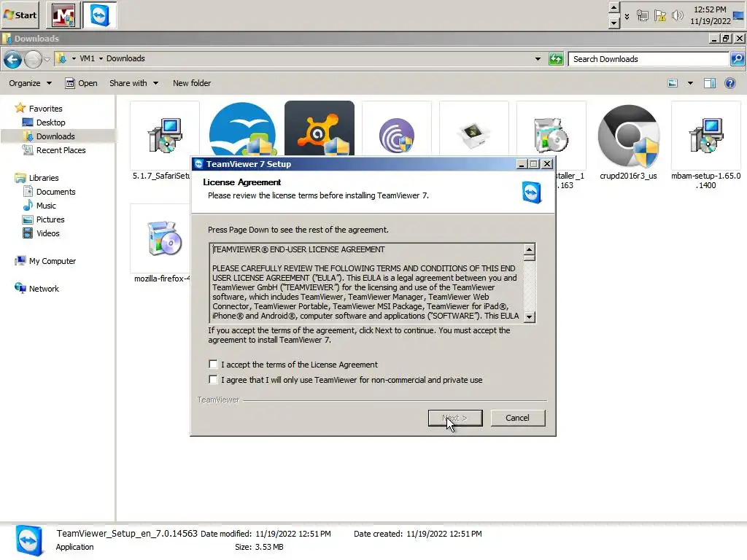Image resolution: width=747 pixels, height=560 pixels.
Task: Click TeamViewer_Setup_en_7.0.14563 file name text
Action: 127,533
